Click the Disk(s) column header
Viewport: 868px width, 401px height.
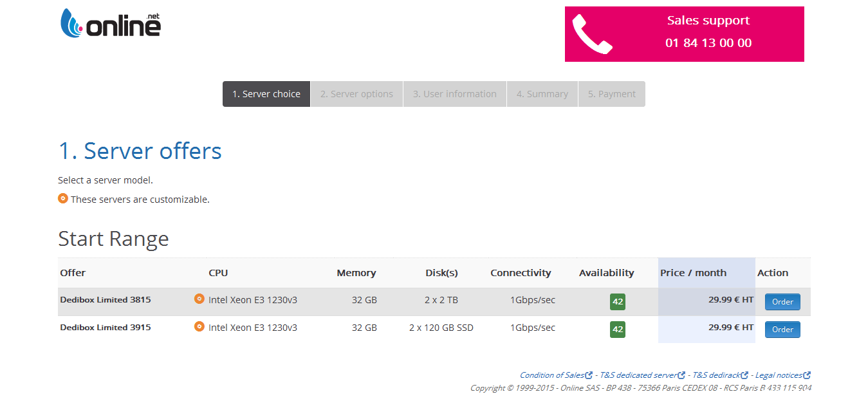pos(441,273)
